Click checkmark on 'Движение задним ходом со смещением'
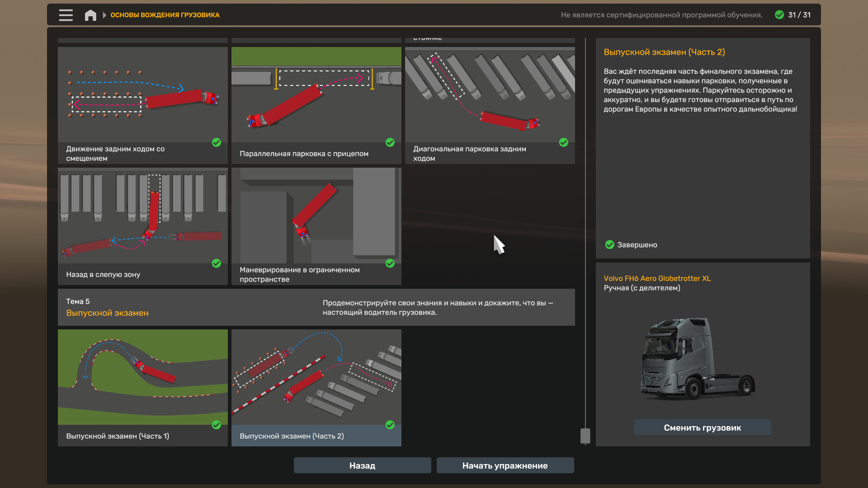The height and width of the screenshot is (488, 868). pos(217,142)
